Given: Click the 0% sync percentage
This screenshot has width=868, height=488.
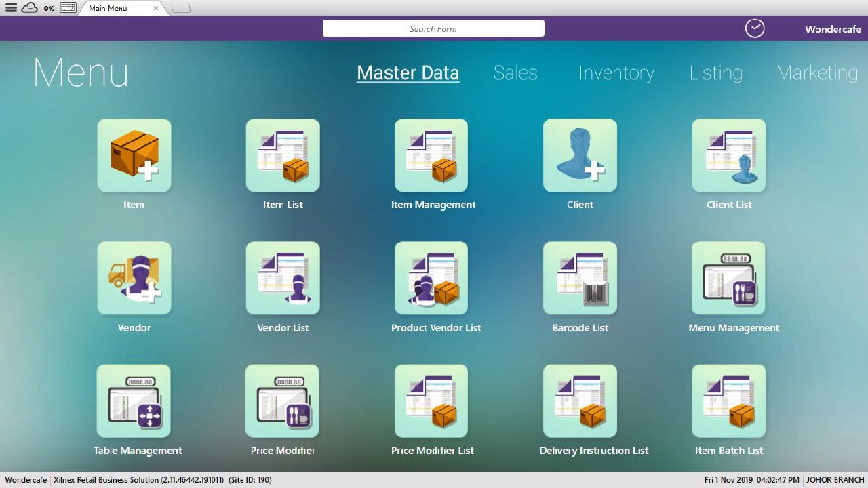Looking at the screenshot, I should 49,8.
